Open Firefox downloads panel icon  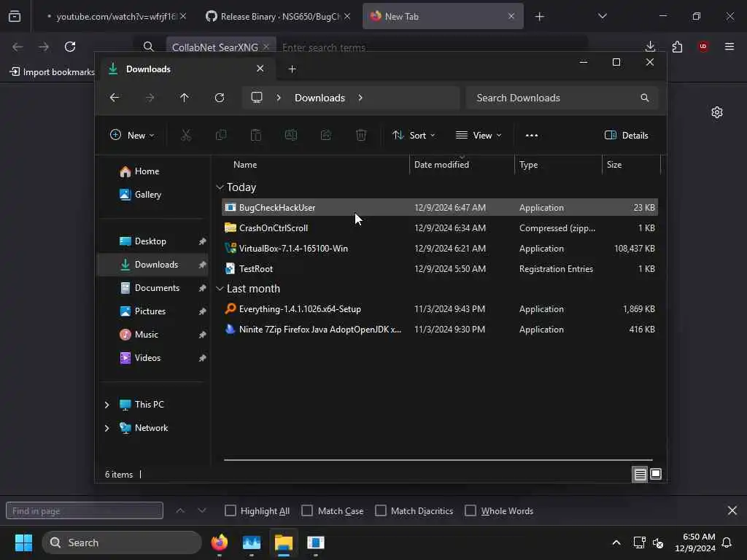(650, 46)
